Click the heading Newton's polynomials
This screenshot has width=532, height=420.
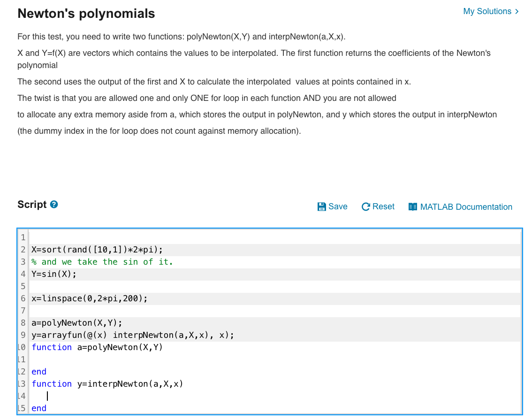coord(86,13)
